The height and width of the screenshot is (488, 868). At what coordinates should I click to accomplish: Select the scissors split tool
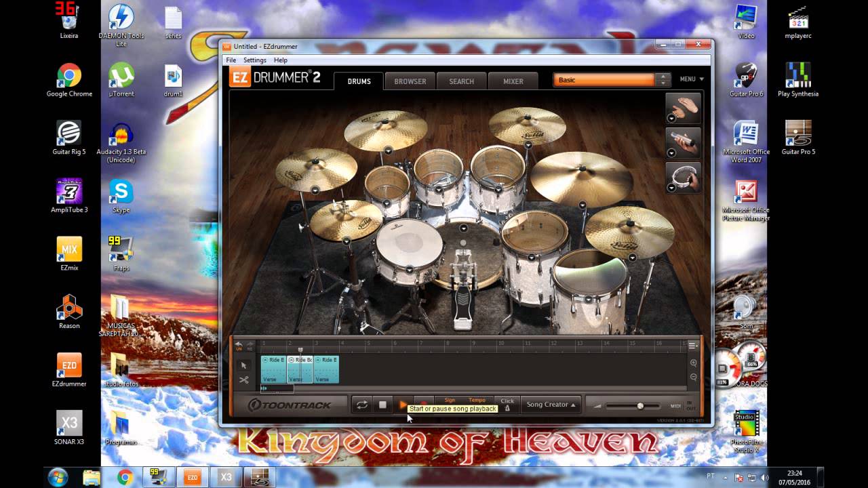point(243,380)
